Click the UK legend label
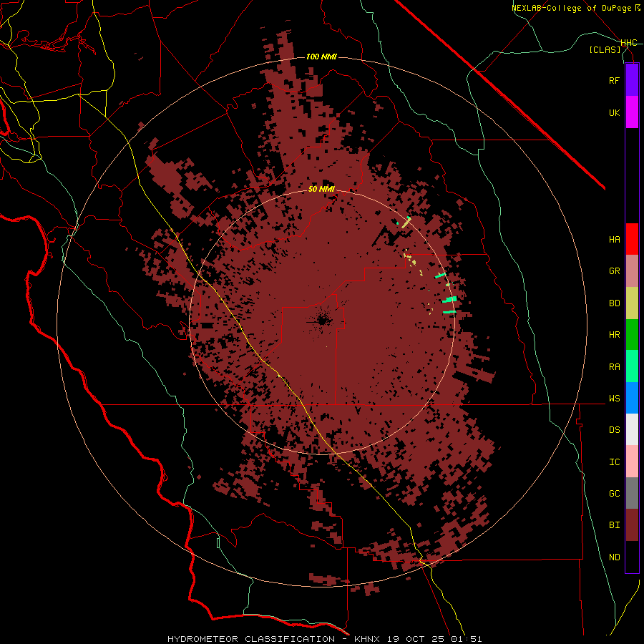644x644 pixels. pyautogui.click(x=614, y=112)
